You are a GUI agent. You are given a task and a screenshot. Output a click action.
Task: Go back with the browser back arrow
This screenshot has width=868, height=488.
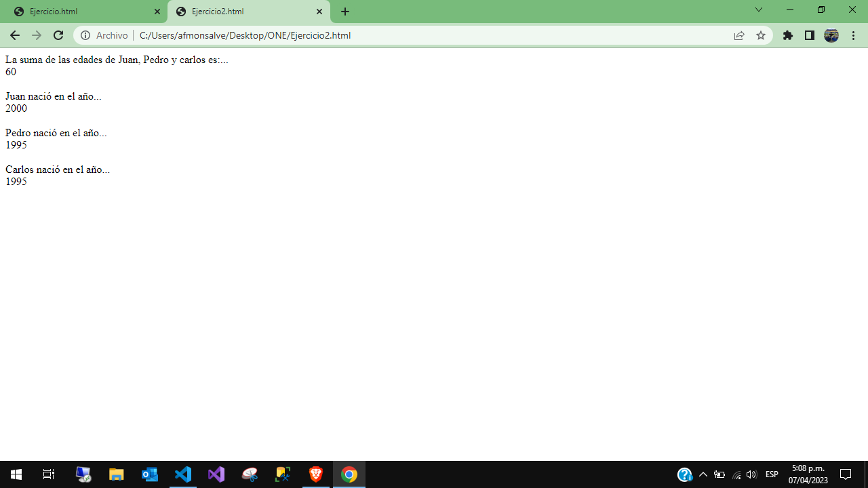(15, 35)
